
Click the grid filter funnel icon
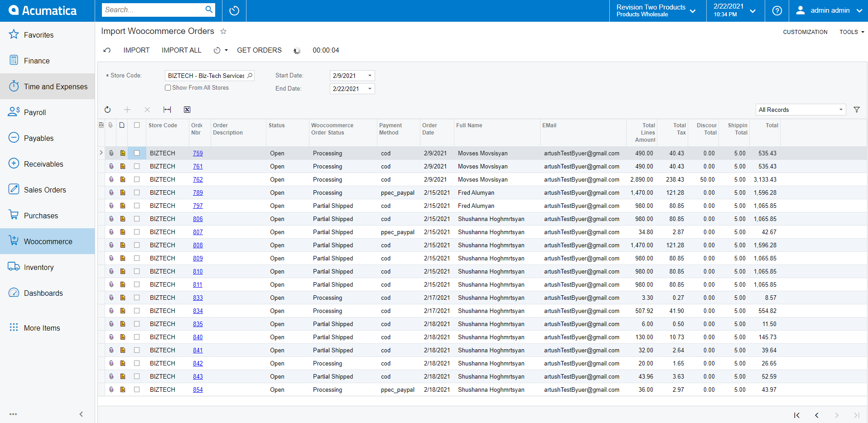coord(857,110)
